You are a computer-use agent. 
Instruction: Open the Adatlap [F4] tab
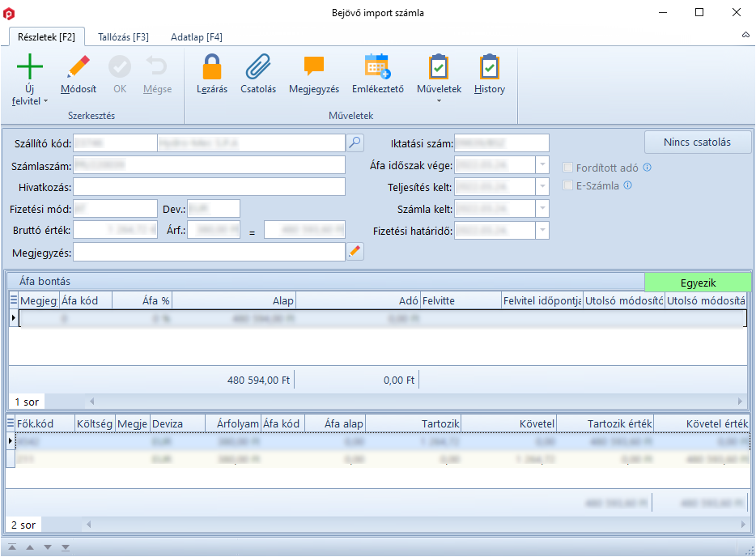click(x=197, y=37)
